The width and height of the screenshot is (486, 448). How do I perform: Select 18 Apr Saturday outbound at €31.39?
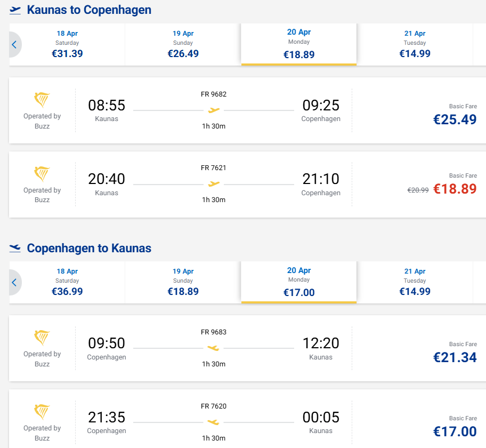(67, 44)
